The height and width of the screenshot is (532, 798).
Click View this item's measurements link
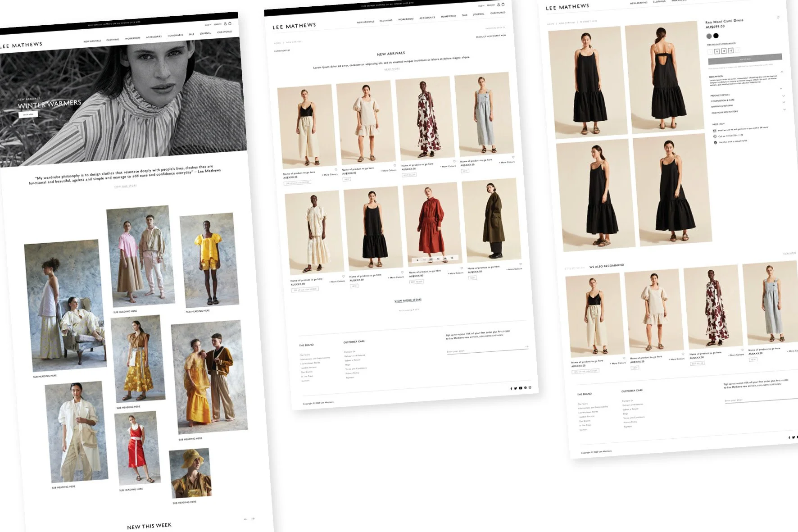coord(721,44)
